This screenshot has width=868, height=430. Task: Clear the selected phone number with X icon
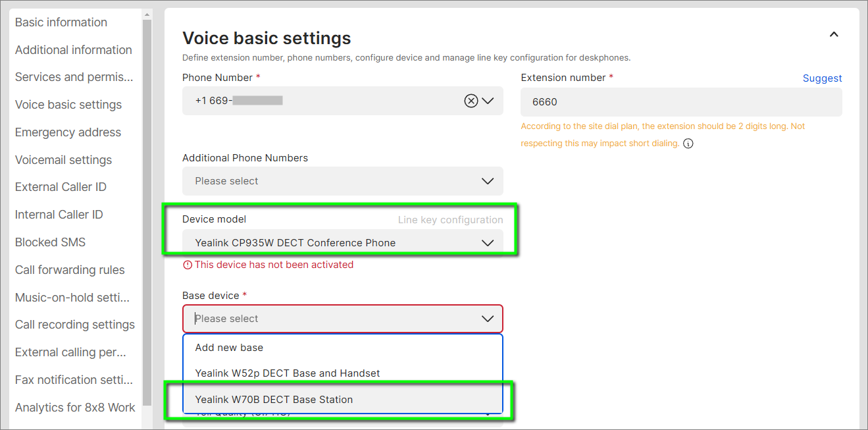click(x=471, y=101)
